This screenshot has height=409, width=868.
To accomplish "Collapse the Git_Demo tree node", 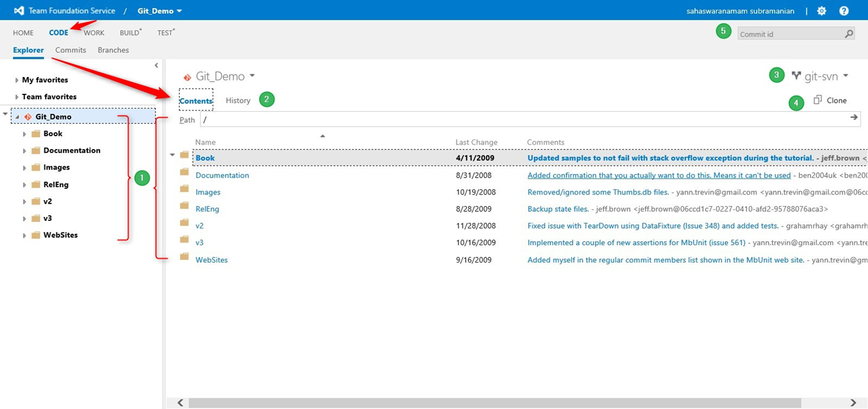I will [x=17, y=117].
